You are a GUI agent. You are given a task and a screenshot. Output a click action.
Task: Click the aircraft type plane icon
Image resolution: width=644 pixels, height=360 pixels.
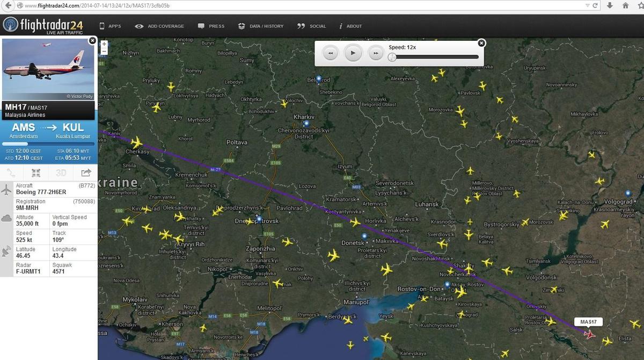point(7,190)
